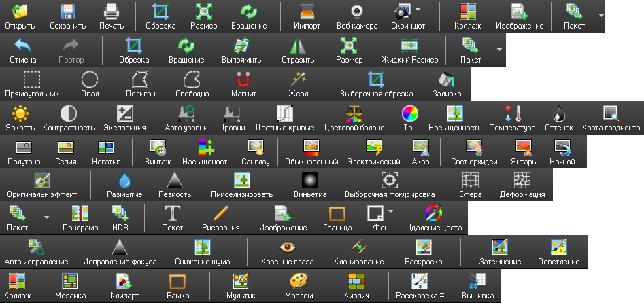The width and height of the screenshot is (644, 303).
Task: Select the Клонирование clone tool
Action: [358, 247]
